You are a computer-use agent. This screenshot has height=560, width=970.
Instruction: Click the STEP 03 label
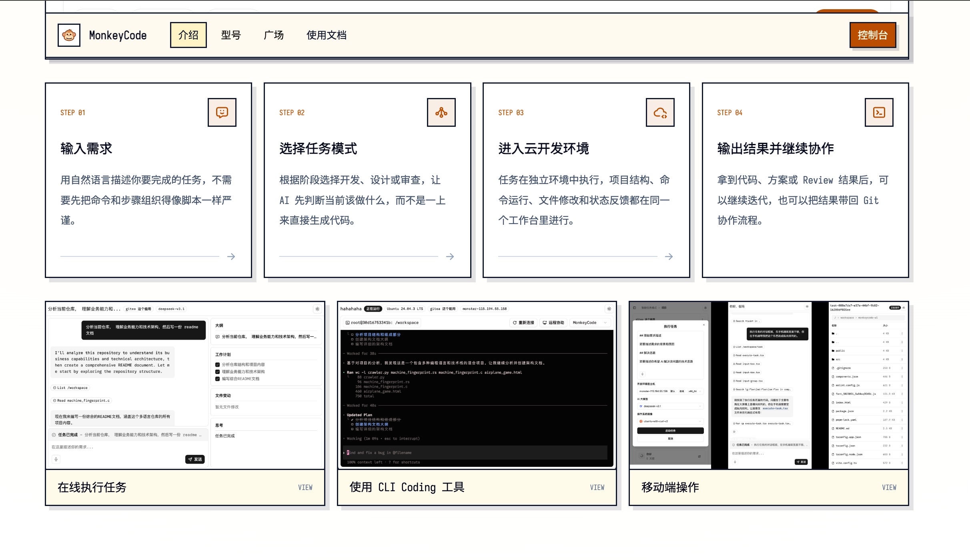coord(511,113)
